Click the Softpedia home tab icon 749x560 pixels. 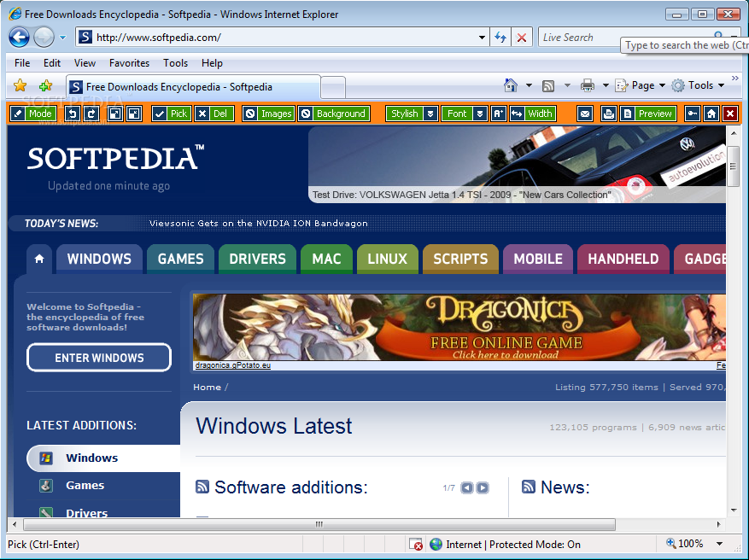39,259
